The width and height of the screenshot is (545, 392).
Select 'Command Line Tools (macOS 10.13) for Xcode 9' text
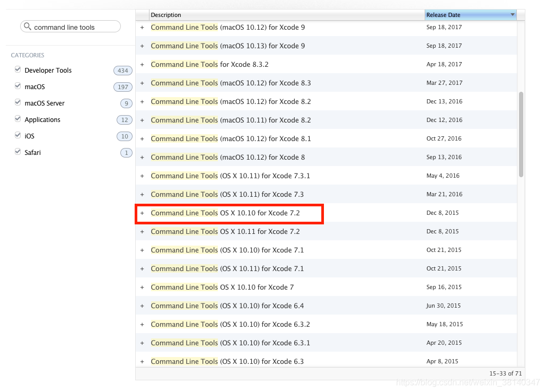pyautogui.click(x=227, y=46)
